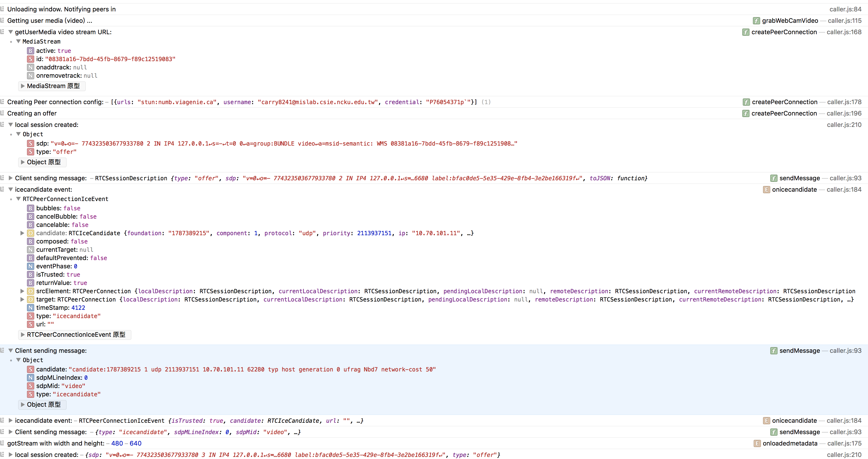
Task: Collapse the RTCPeerConnectionIceEvent object tree
Action: (18, 199)
